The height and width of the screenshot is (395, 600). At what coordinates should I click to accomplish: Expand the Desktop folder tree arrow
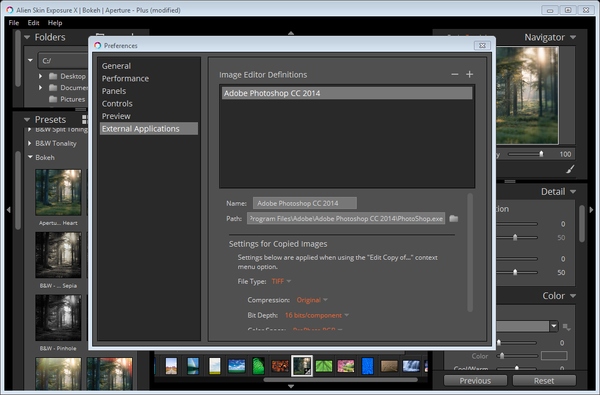tap(41, 76)
